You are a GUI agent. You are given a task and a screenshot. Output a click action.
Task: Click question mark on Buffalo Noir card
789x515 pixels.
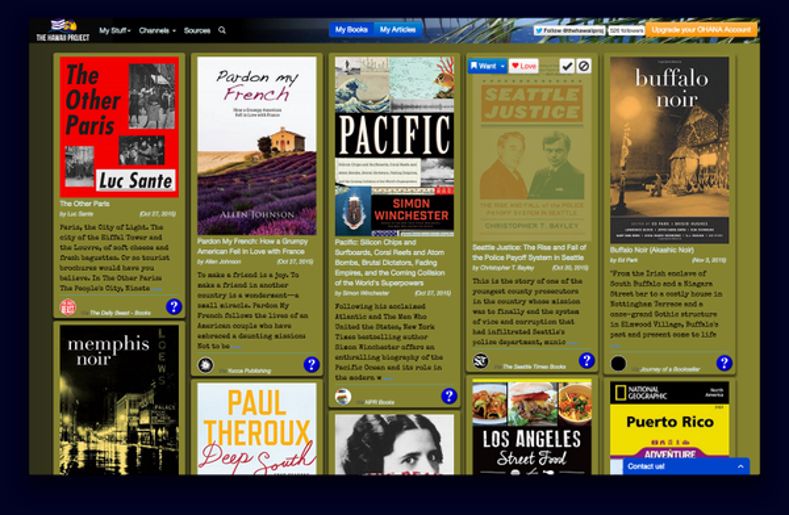click(x=724, y=363)
